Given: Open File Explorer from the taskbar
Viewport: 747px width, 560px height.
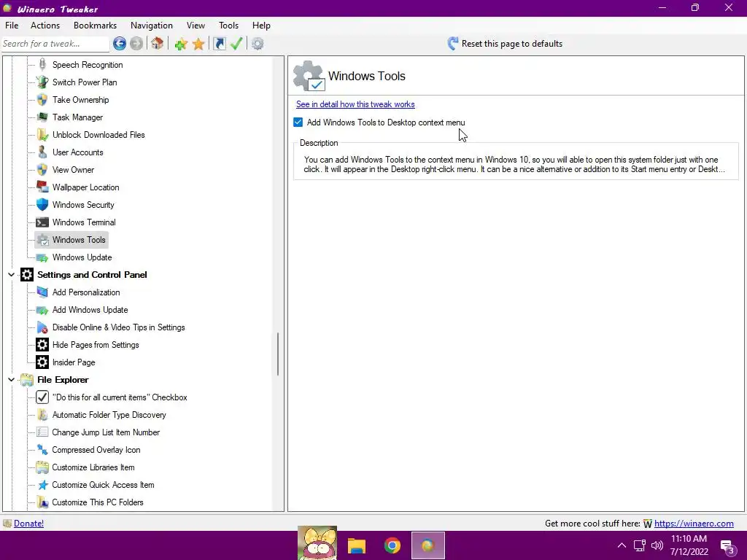Looking at the screenshot, I should [356, 545].
